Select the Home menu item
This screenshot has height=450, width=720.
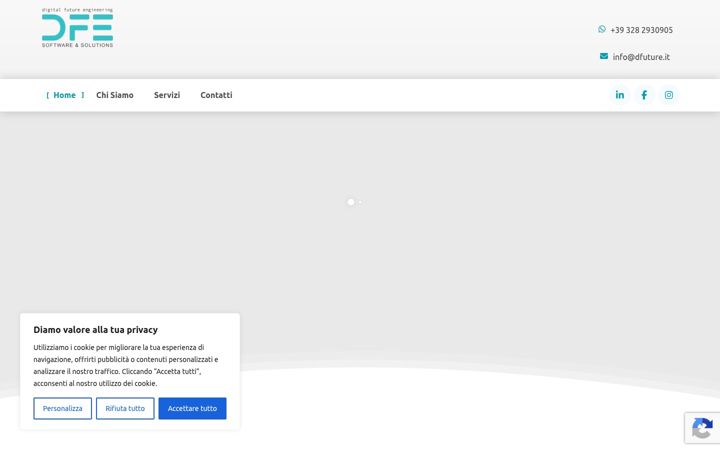[65, 95]
